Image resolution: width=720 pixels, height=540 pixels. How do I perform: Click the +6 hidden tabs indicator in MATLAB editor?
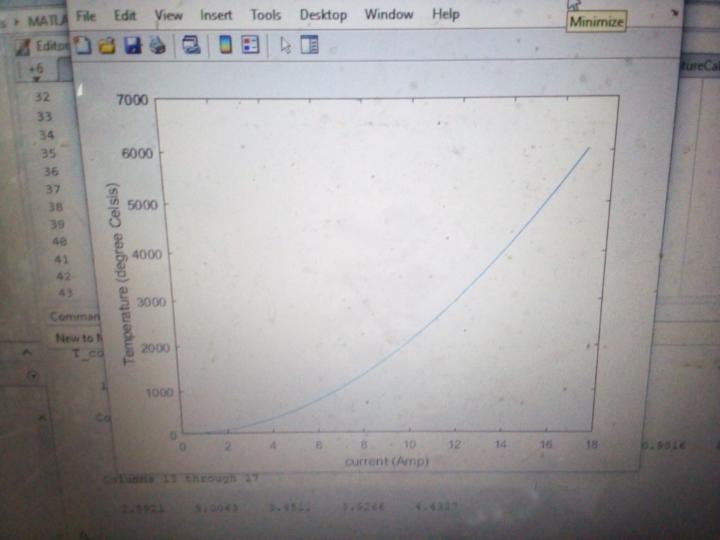tap(36, 69)
